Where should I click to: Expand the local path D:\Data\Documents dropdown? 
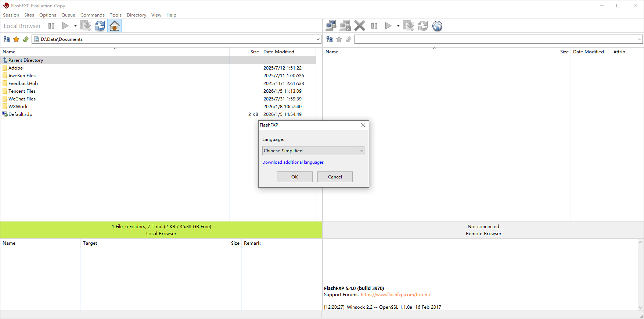[318, 39]
